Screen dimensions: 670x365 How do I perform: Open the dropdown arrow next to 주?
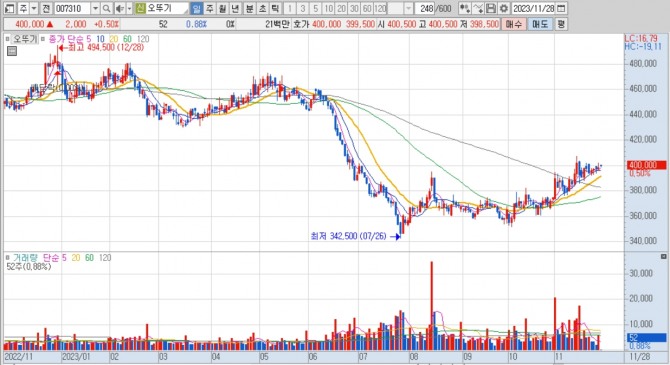[34, 8]
